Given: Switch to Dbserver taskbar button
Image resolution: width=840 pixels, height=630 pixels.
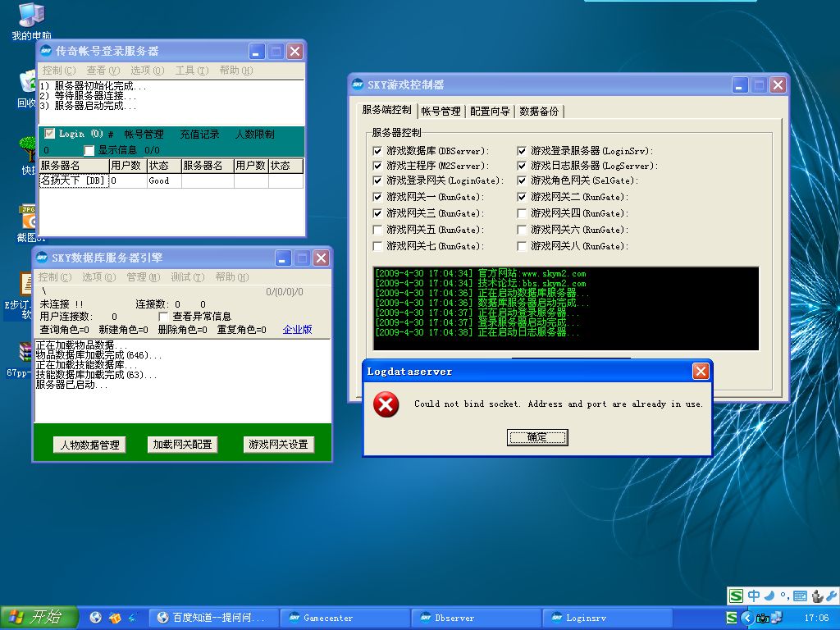Looking at the screenshot, I should (478, 618).
